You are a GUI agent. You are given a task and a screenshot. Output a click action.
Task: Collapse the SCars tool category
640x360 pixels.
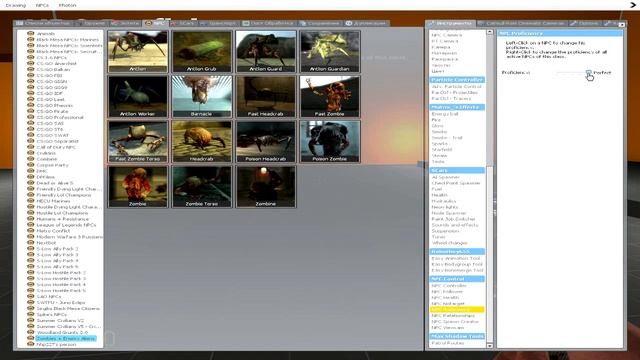(x=457, y=170)
